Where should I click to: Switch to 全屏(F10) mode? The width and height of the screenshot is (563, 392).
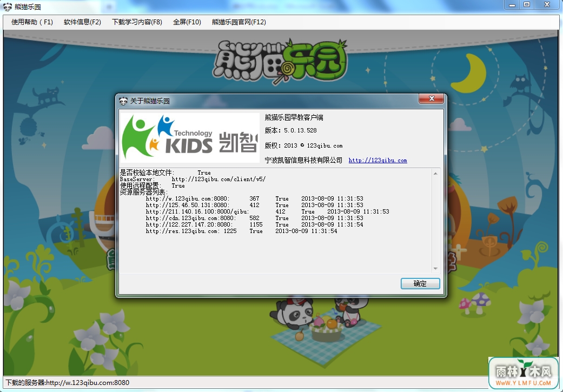187,22
